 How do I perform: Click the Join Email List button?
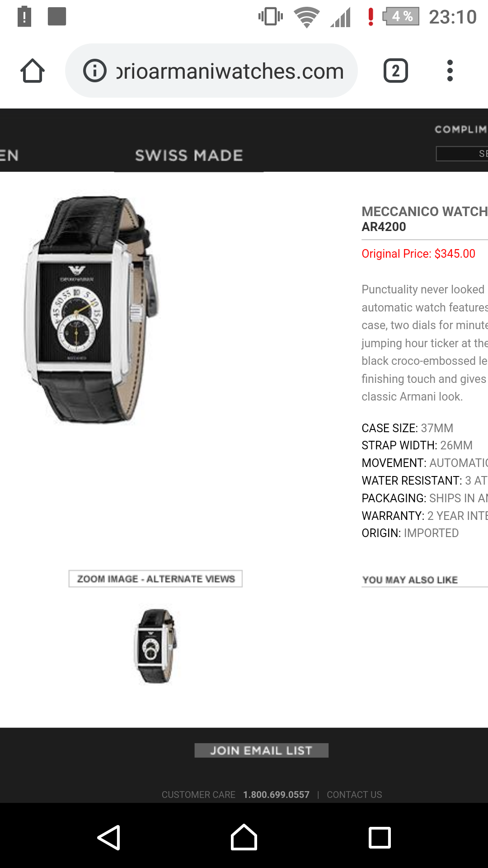(261, 750)
